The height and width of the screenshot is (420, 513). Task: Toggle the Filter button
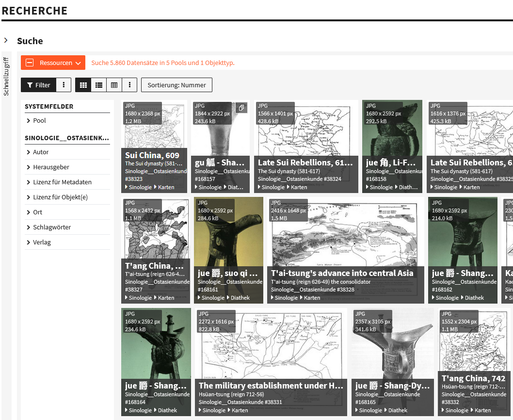(x=38, y=85)
